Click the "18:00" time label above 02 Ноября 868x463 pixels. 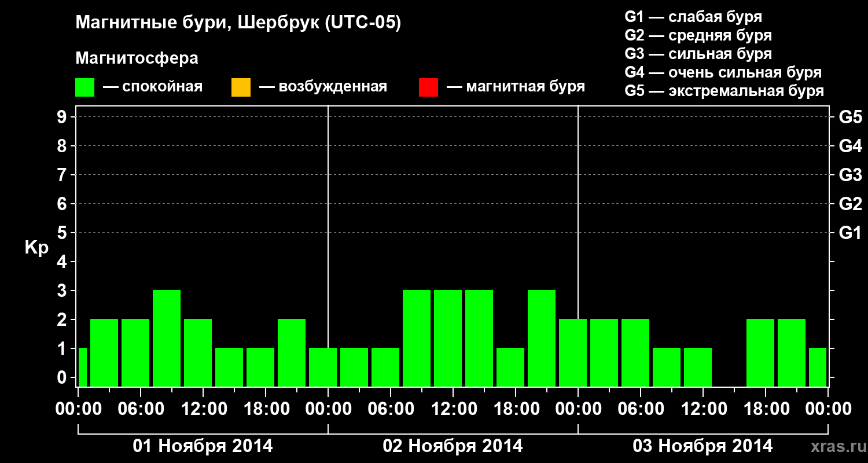516,409
